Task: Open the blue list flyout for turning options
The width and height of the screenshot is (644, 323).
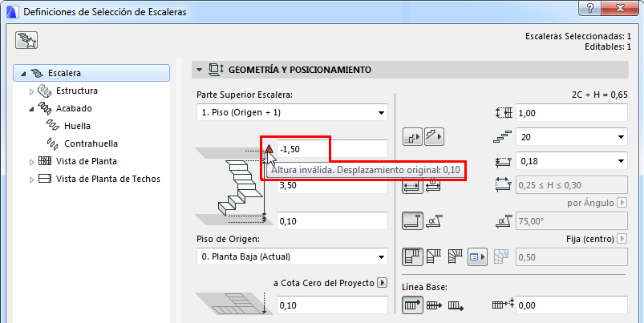Action: pos(477,257)
